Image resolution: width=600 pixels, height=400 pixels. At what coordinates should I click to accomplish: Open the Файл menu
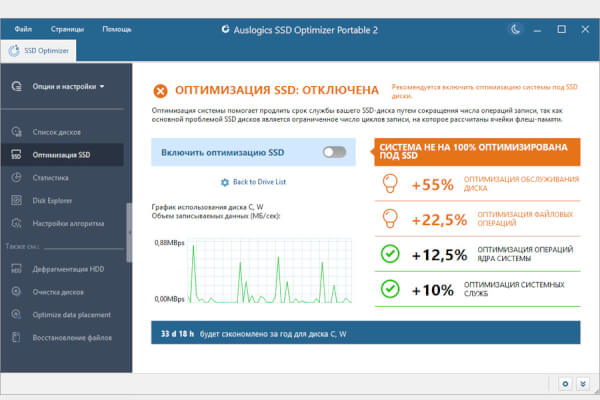point(23,29)
